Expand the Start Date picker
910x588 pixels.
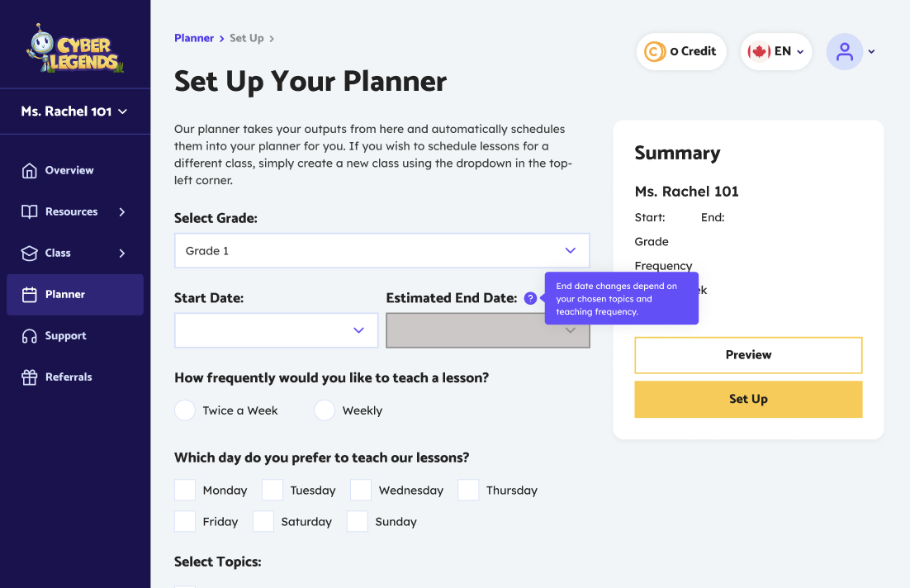coord(276,330)
